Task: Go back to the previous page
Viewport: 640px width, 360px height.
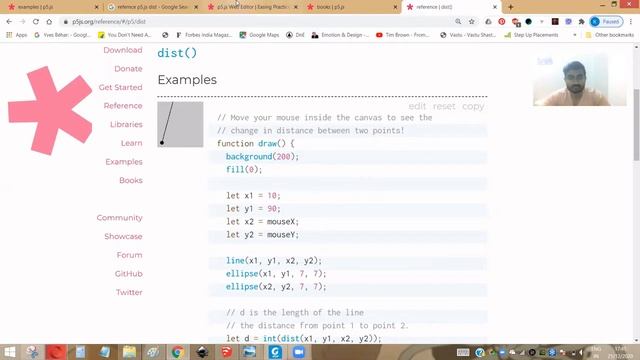Action: coord(9,22)
